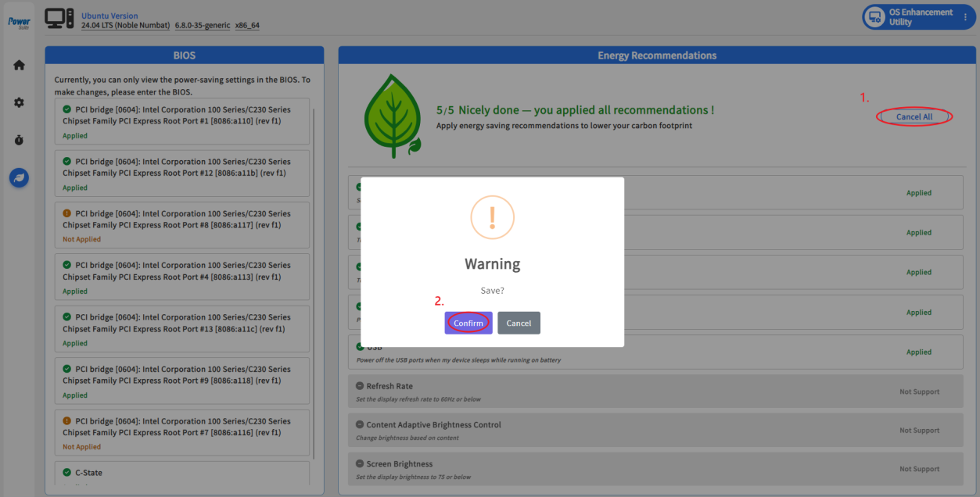Click the x86_64 architecture text

click(x=247, y=25)
